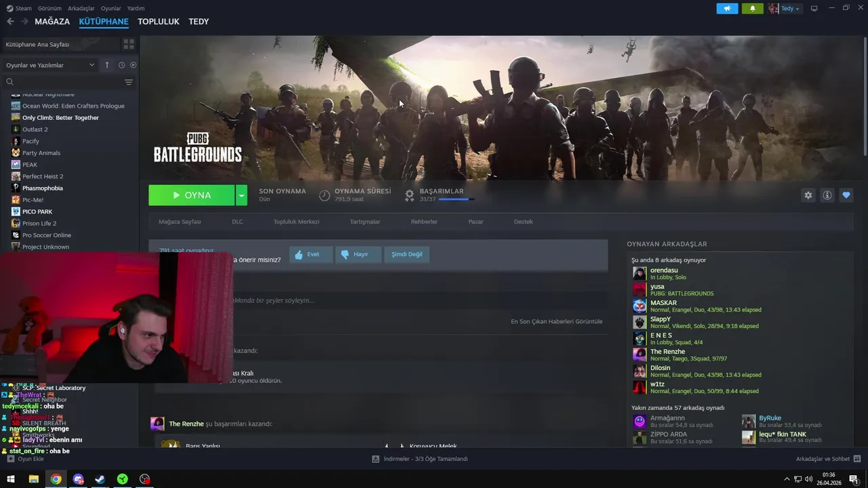Click orendasu's friend avatar

(x=639, y=273)
